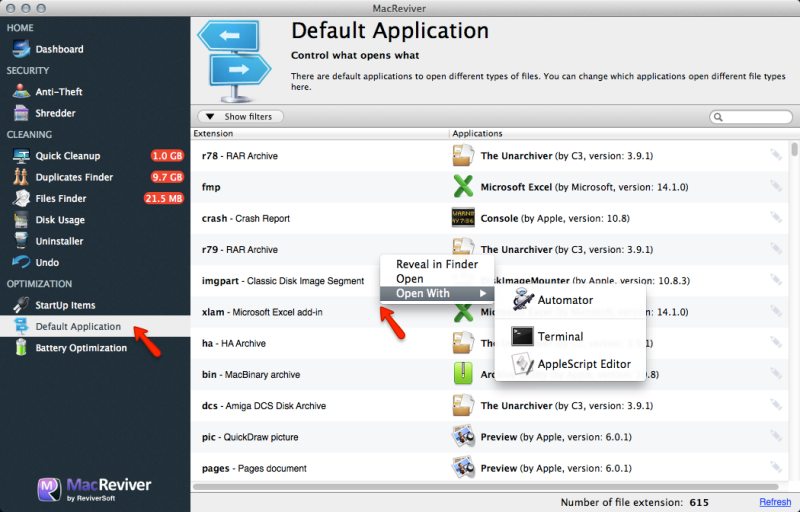Choose Reveal in Finder from context menu

point(437,264)
